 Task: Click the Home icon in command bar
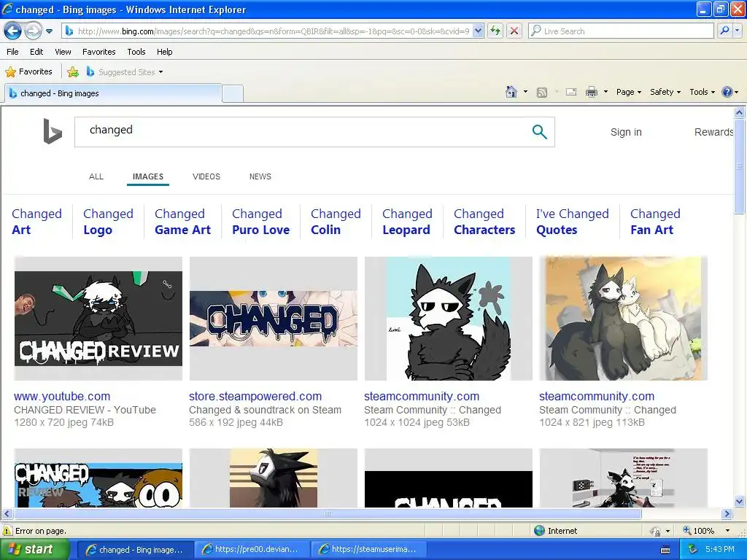point(511,92)
